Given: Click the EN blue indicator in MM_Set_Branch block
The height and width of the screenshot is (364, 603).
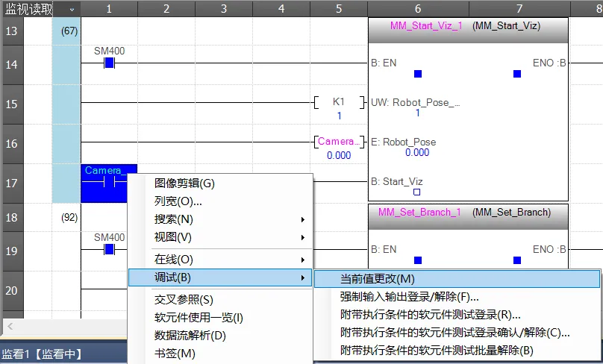Looking at the screenshot, I should coord(418,260).
